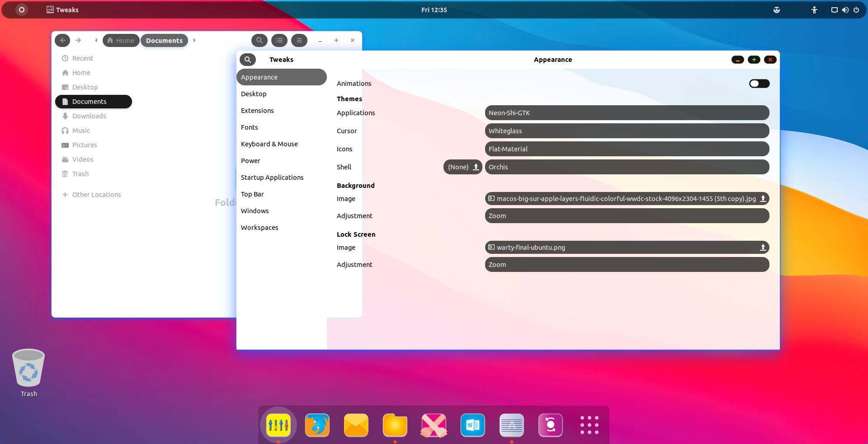Open the Cursor theme dropdown Whiteglass
Viewport: 868px width, 444px height.
pos(627,131)
